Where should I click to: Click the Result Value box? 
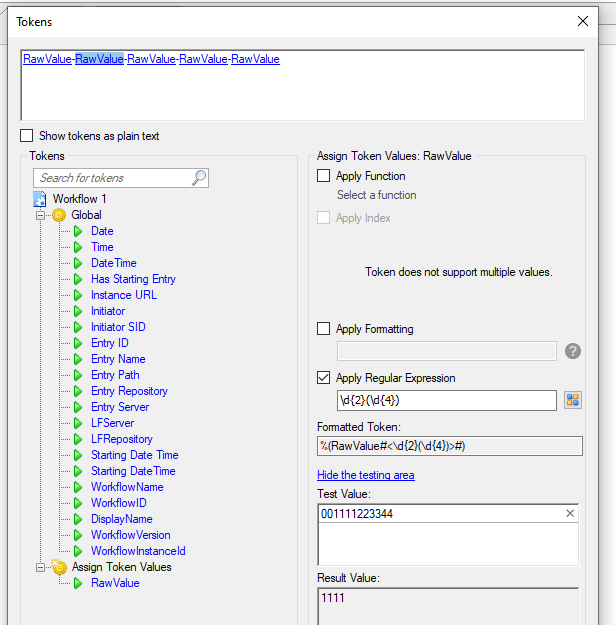[448, 606]
